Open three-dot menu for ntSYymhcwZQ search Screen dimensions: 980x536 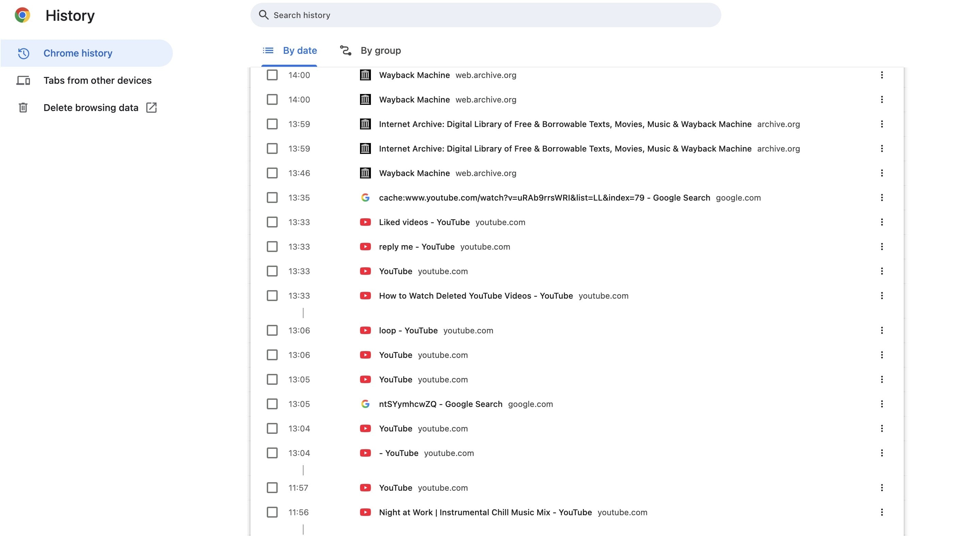(x=881, y=404)
